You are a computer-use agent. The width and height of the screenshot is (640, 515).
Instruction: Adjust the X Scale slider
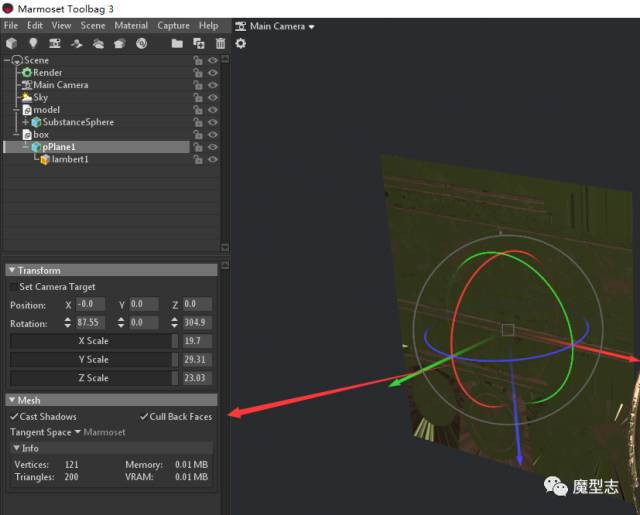point(94,341)
